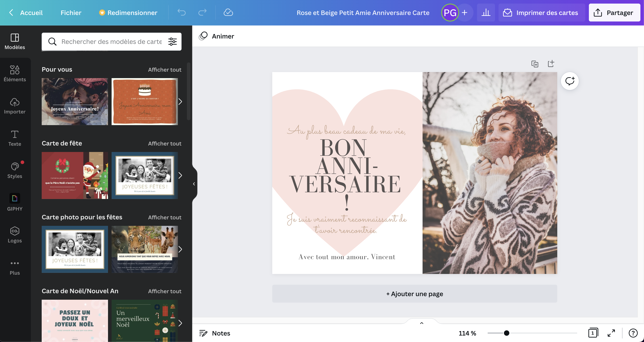Open the Redimensionner option
Viewport: 644px width, 342px height.
[128, 13]
